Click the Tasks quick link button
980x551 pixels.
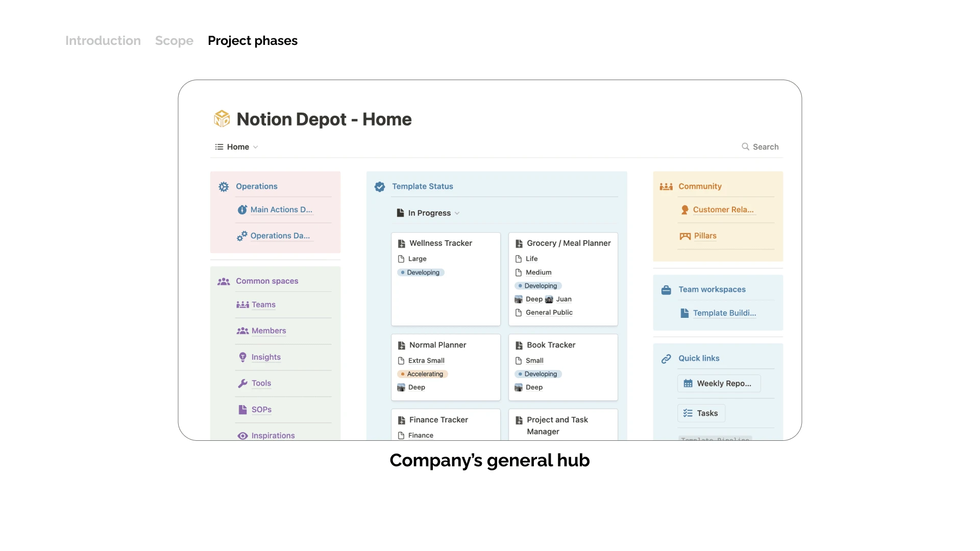pyautogui.click(x=701, y=413)
